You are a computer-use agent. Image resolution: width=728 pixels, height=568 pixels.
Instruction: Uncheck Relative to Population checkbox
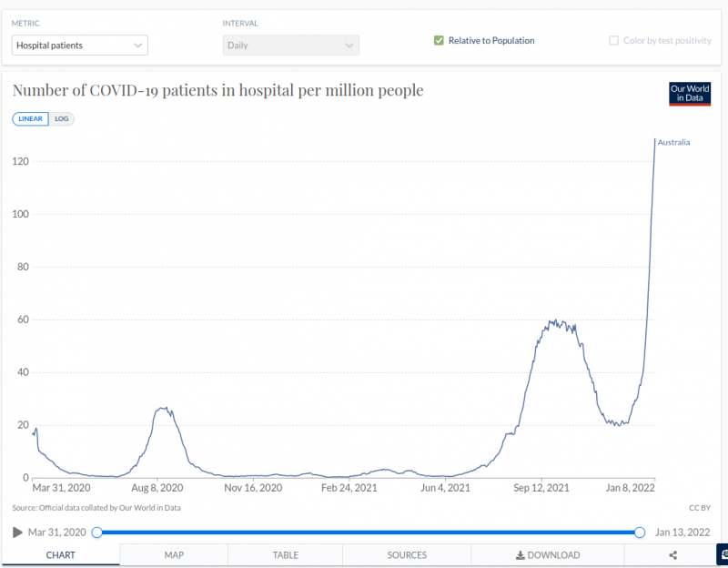(x=439, y=41)
